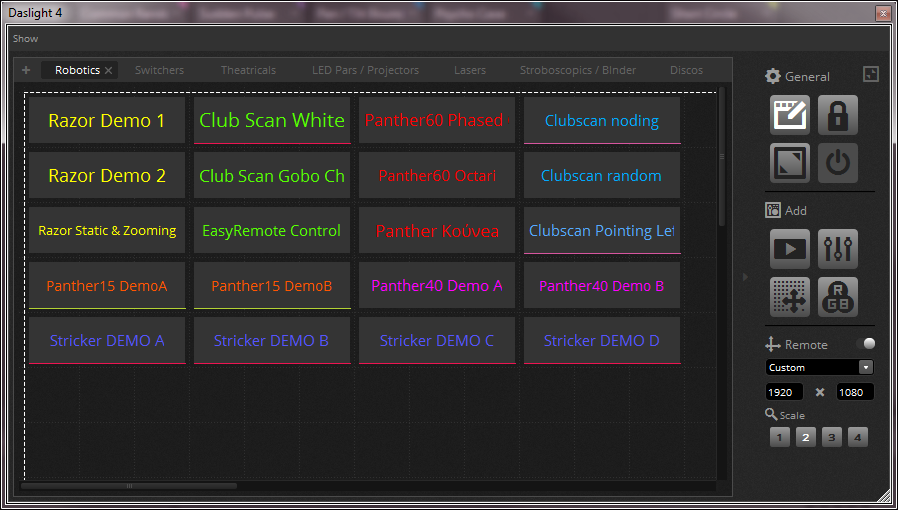The height and width of the screenshot is (510, 898).
Task: Click the Panther Κούνεα button
Action: pyautogui.click(x=437, y=230)
